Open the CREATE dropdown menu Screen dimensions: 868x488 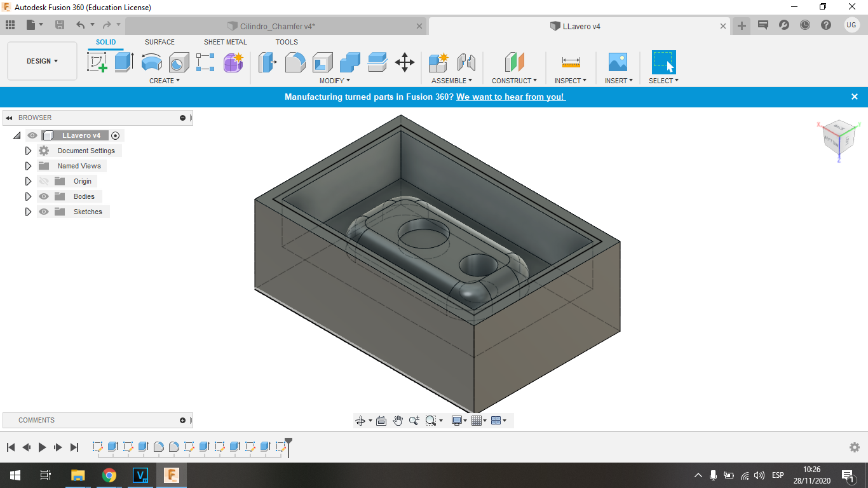click(x=165, y=81)
